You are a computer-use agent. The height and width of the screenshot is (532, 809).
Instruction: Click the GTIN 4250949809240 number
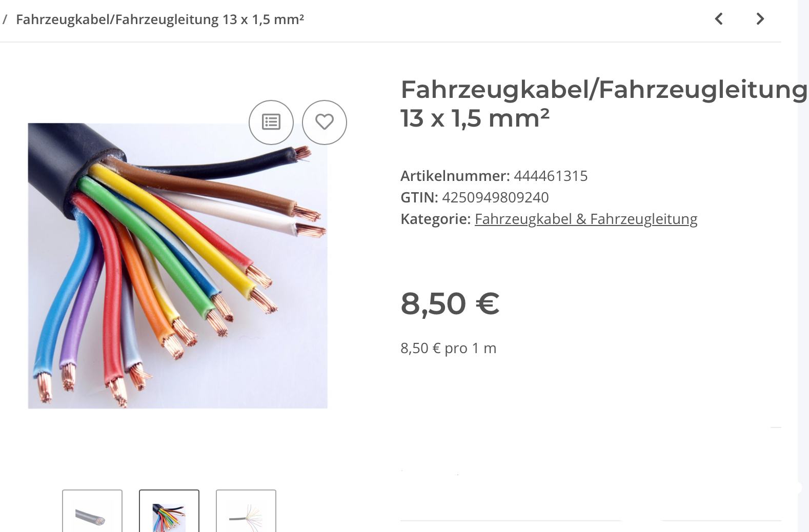coord(495,197)
